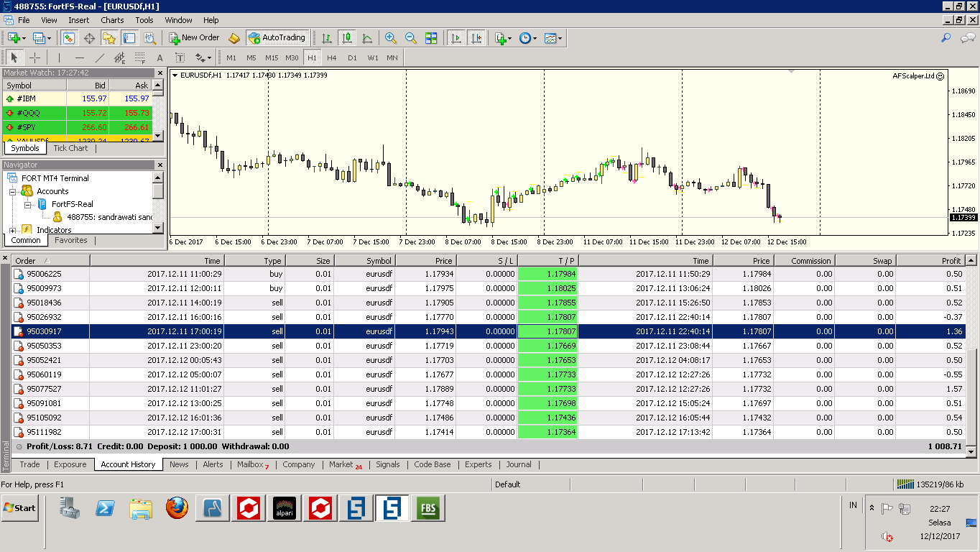
Task: Open the Charts menu
Action: [112, 20]
